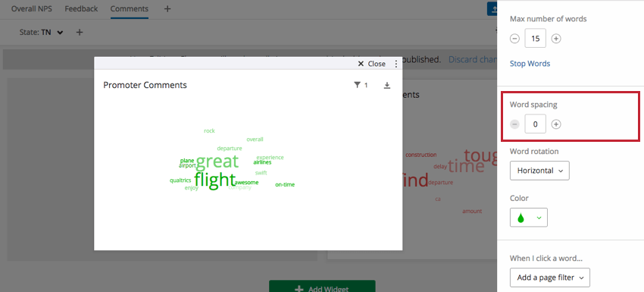Close the Promoter Comments popup
Image resolution: width=644 pixels, height=292 pixels.
click(x=371, y=64)
